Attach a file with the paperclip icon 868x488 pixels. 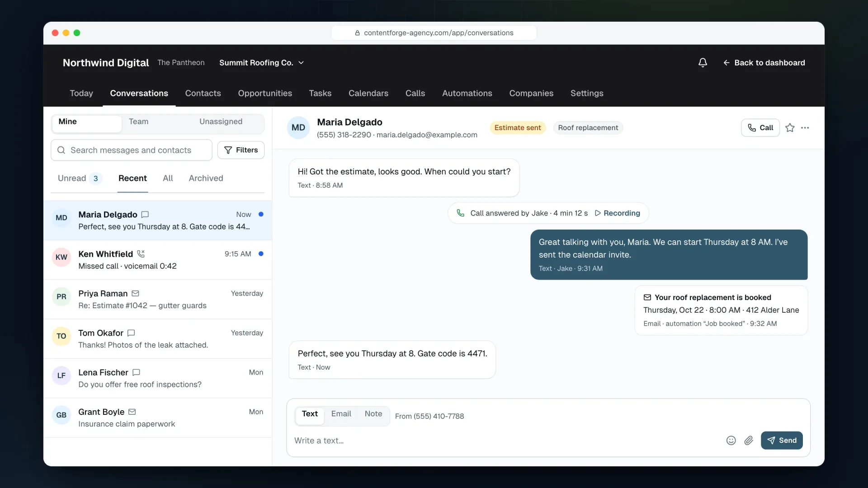point(749,441)
